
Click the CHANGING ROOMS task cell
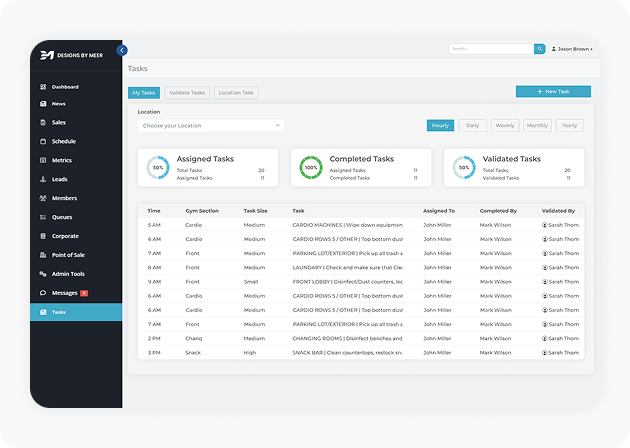pyautogui.click(x=348, y=338)
